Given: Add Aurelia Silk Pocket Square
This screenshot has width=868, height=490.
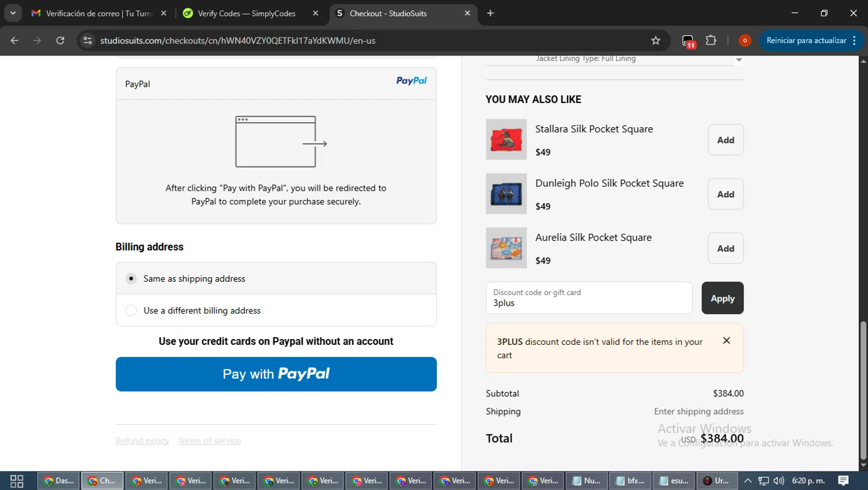Looking at the screenshot, I should click(x=726, y=248).
